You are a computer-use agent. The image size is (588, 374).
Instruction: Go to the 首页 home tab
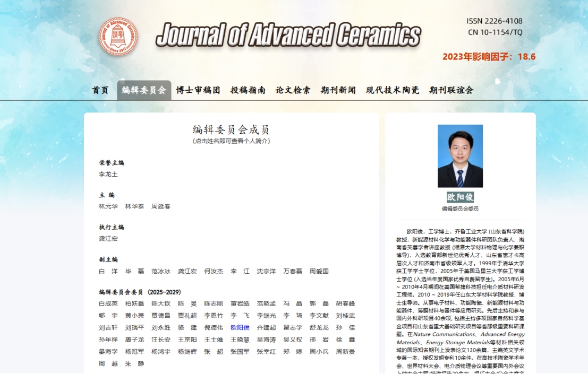coord(100,90)
